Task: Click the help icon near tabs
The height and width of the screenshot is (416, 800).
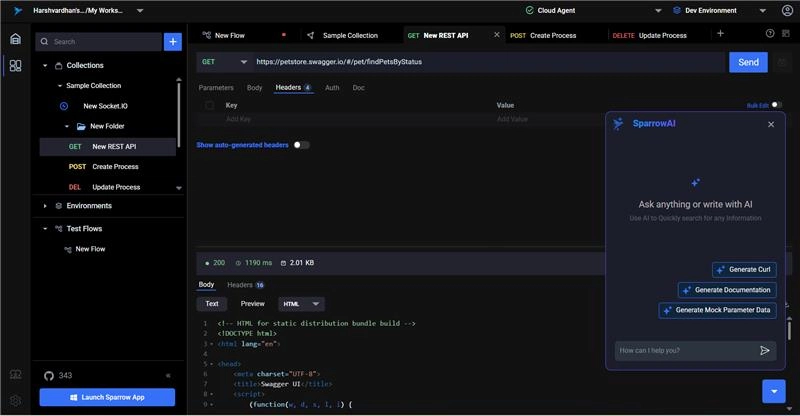Action: click(x=770, y=33)
